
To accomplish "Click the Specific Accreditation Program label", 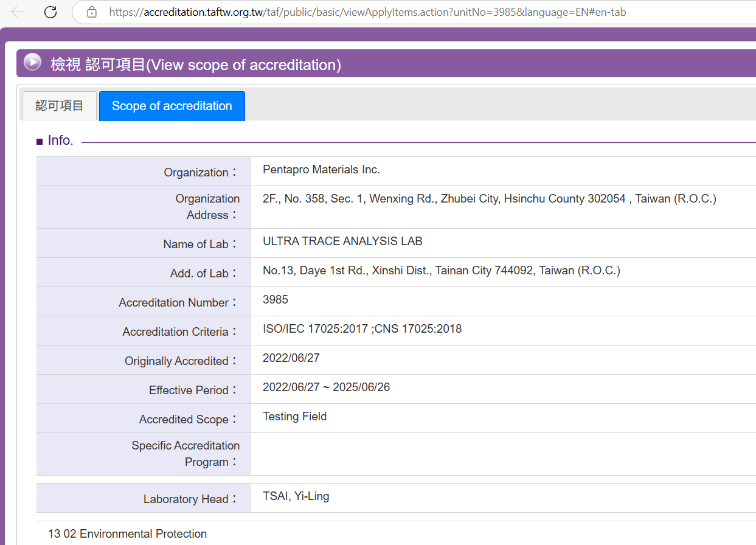I will pos(186,454).
